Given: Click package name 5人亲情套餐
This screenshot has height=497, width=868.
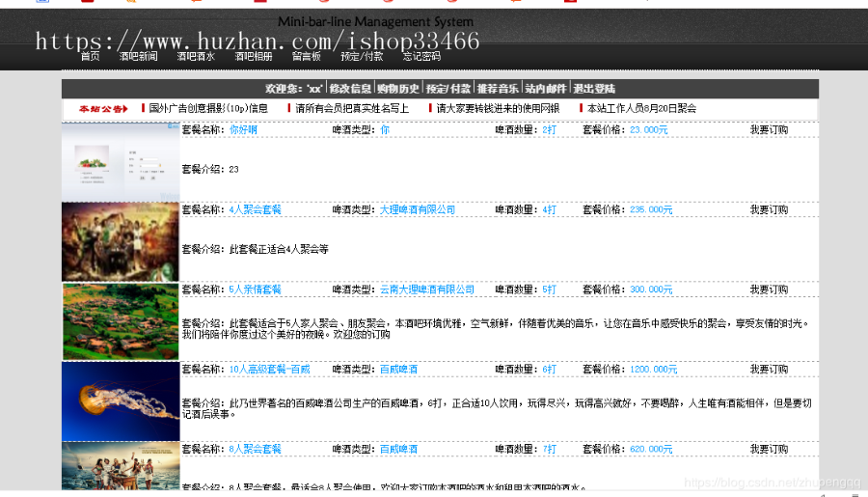Looking at the screenshot, I should [256, 290].
